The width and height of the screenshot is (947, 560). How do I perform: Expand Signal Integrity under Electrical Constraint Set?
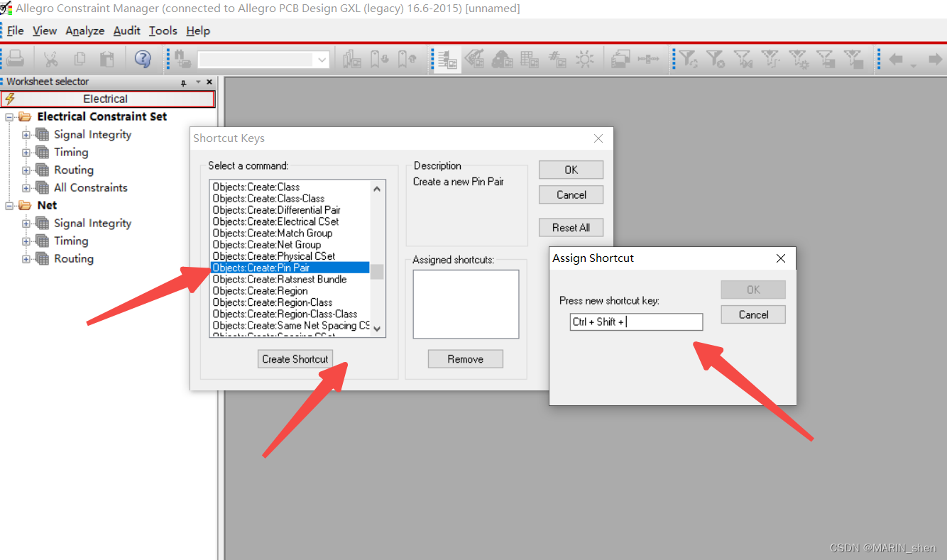tap(26, 134)
